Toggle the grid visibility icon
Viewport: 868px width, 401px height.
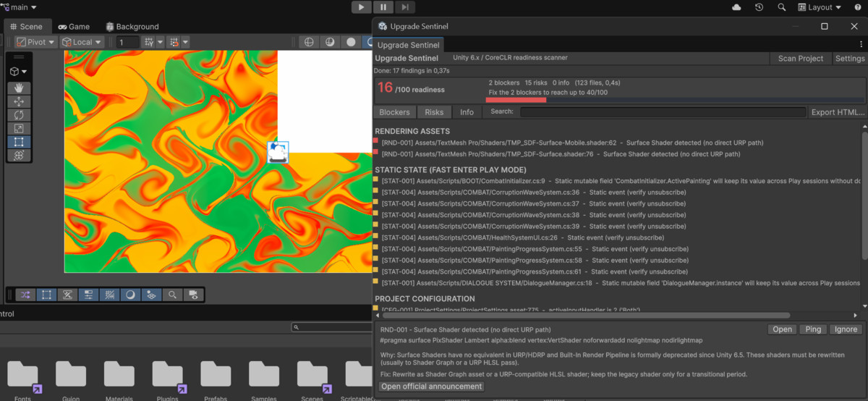(x=109, y=295)
